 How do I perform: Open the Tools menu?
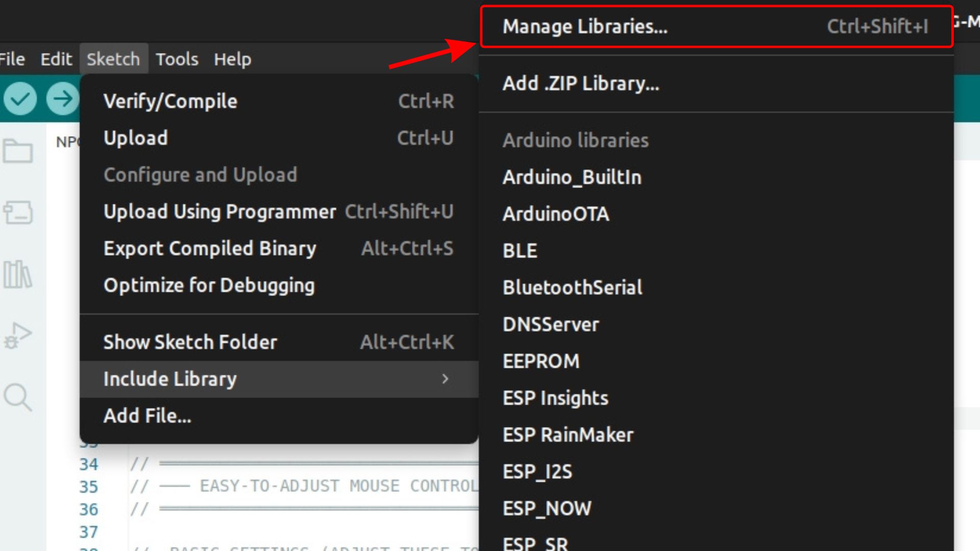pos(177,59)
